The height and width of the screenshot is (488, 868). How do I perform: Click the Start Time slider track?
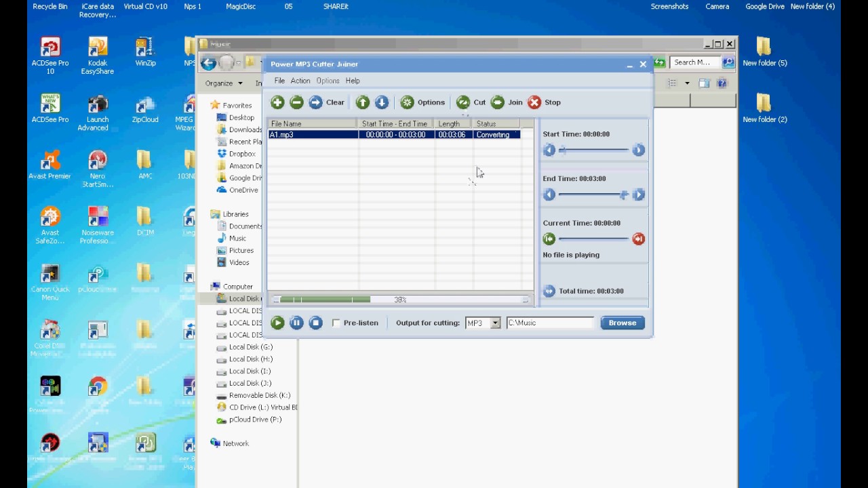pyautogui.click(x=594, y=150)
